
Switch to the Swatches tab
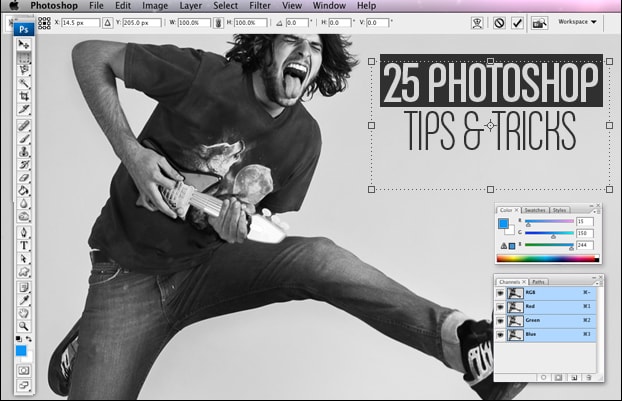click(x=535, y=210)
